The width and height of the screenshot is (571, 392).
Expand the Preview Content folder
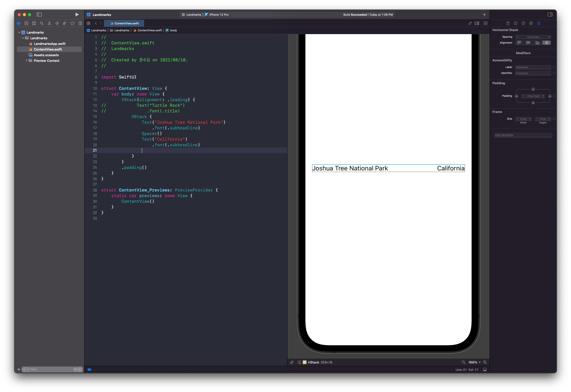coord(26,61)
